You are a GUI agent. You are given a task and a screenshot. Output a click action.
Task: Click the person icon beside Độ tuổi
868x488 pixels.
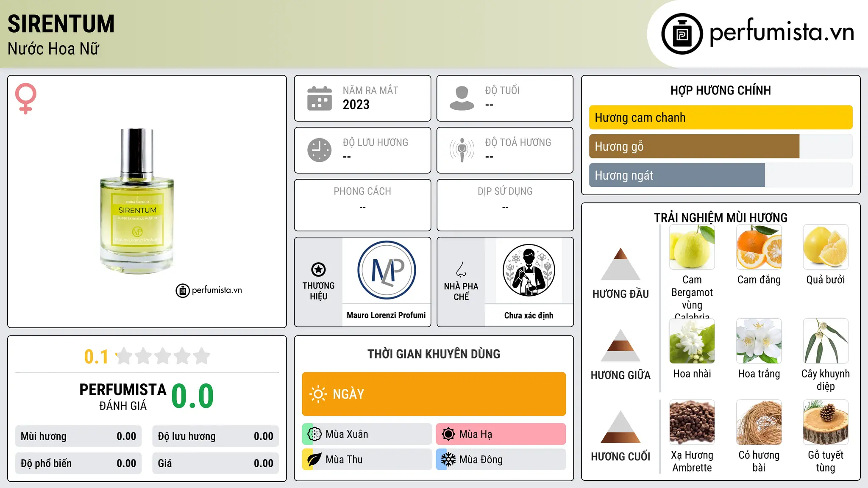coord(462,98)
